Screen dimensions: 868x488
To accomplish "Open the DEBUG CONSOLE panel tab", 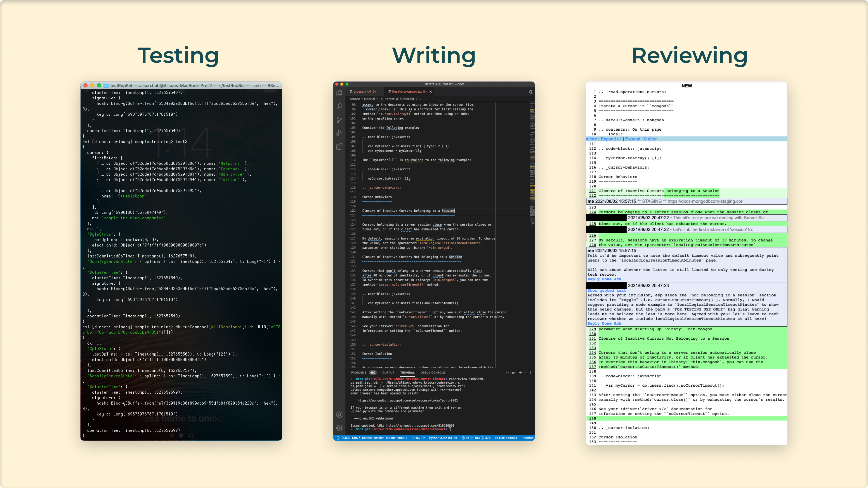I will click(432, 373).
